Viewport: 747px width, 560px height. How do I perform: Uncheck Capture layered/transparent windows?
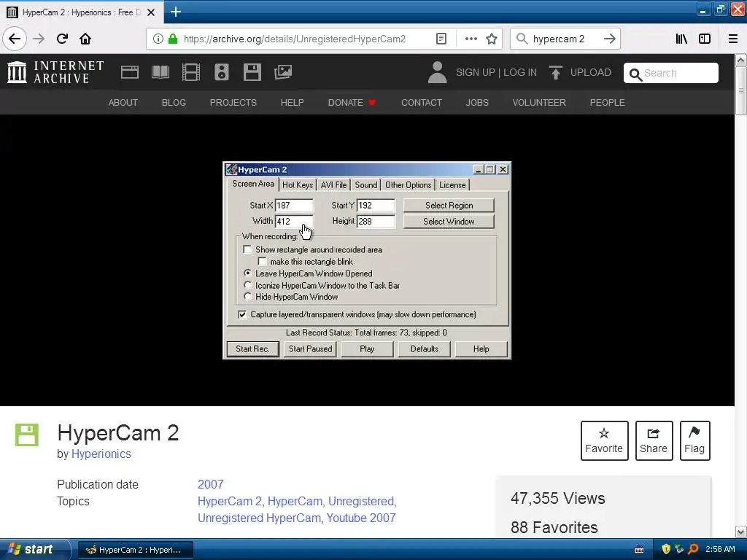pyautogui.click(x=242, y=314)
